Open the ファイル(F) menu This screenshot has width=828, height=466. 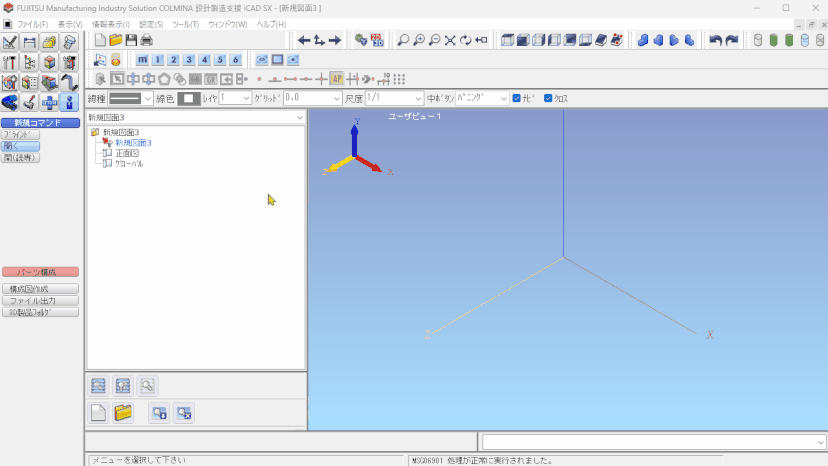tap(32, 23)
